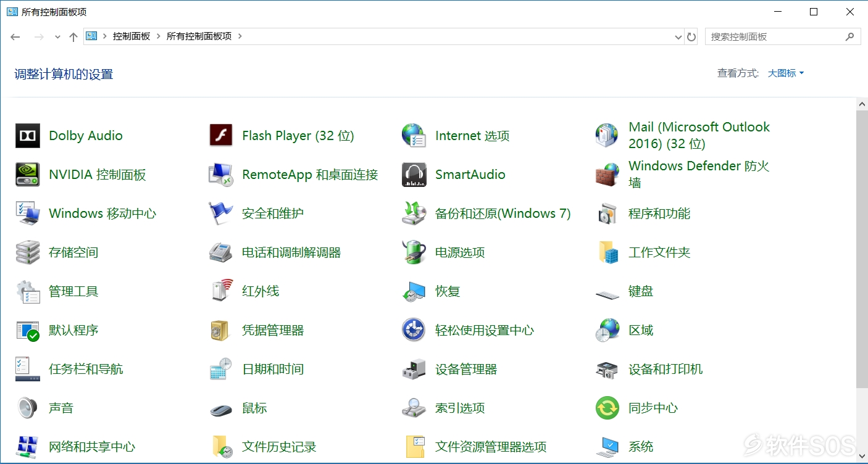Open the Mail (Microsoft Outlook 2016) icon
The image size is (868, 464).
pyautogui.click(x=607, y=136)
